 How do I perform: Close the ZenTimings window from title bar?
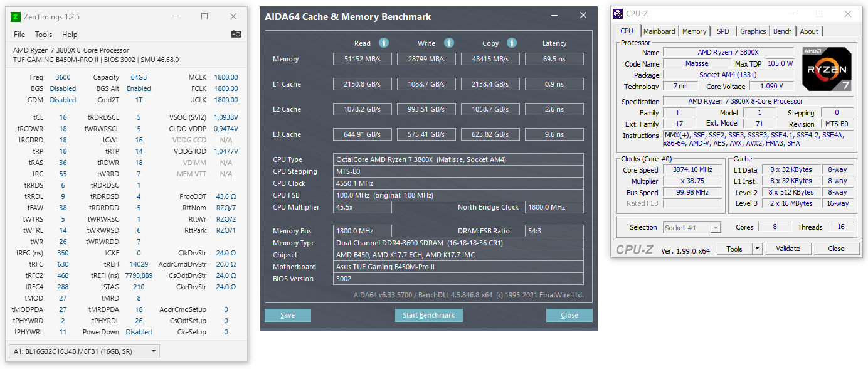coord(233,16)
